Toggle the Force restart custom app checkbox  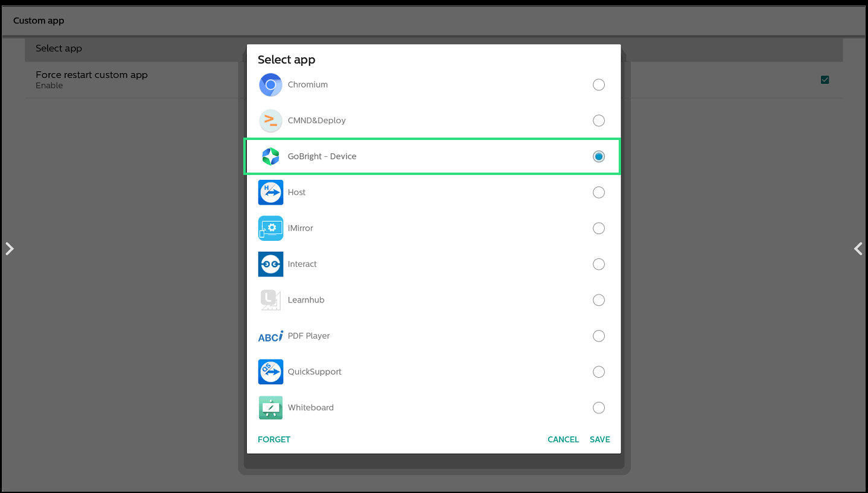pyautogui.click(x=825, y=80)
